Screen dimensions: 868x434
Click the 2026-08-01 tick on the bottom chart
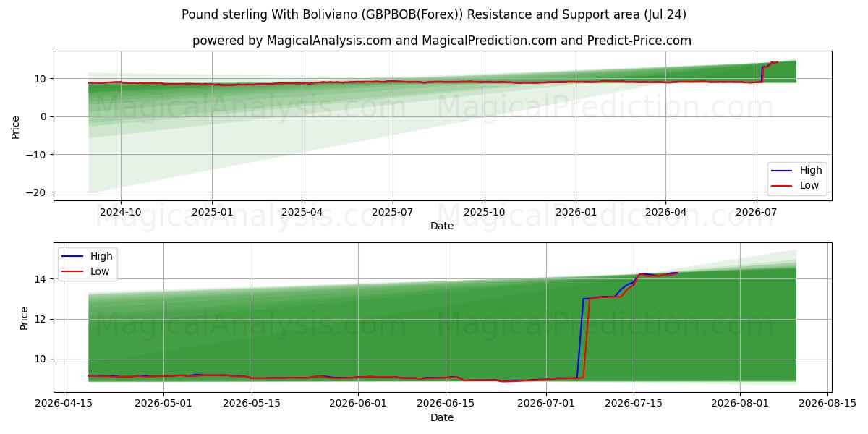pos(741,404)
